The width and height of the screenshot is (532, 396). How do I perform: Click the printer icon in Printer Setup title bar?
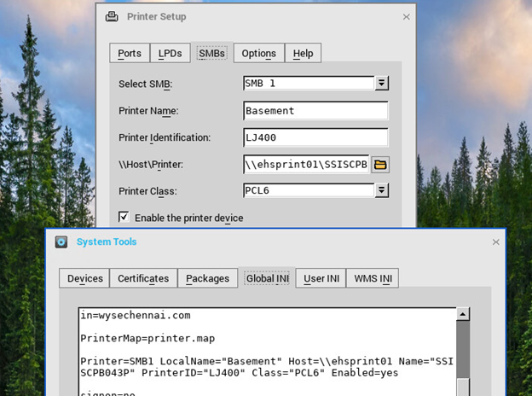(x=112, y=16)
